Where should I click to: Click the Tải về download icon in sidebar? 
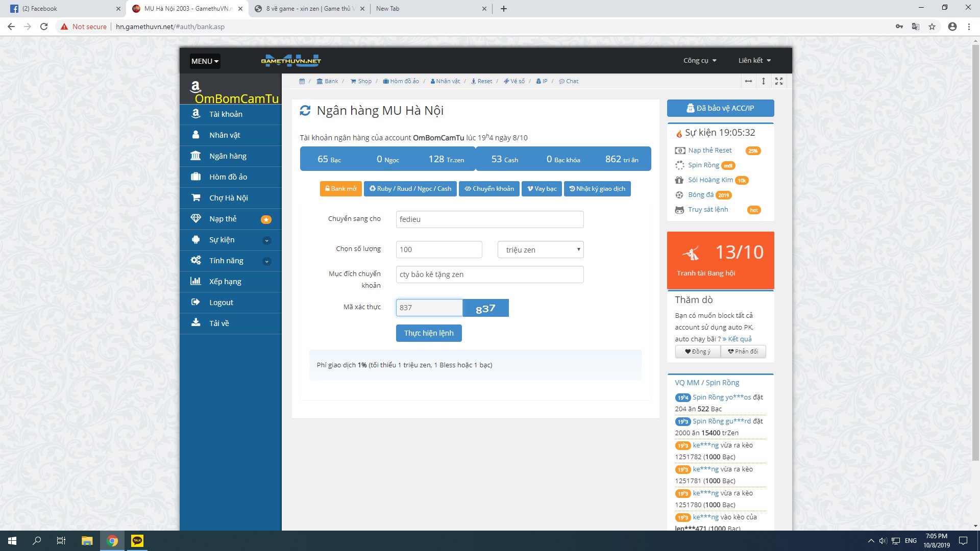tap(195, 323)
